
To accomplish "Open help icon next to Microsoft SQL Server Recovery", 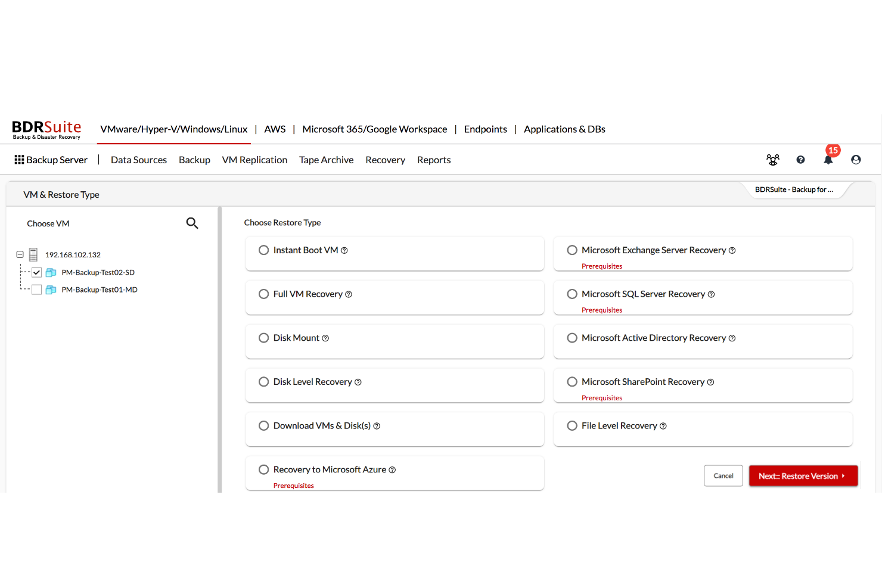I will 711,294.
